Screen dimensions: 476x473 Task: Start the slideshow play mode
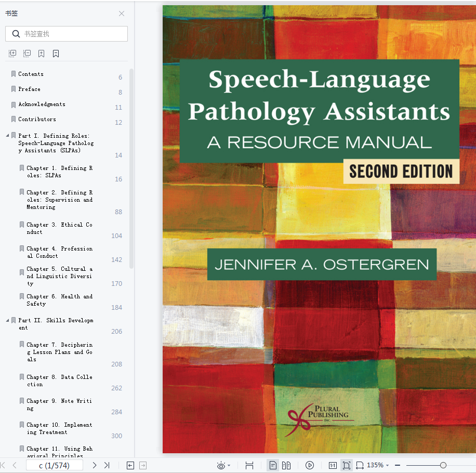pyautogui.click(x=309, y=465)
